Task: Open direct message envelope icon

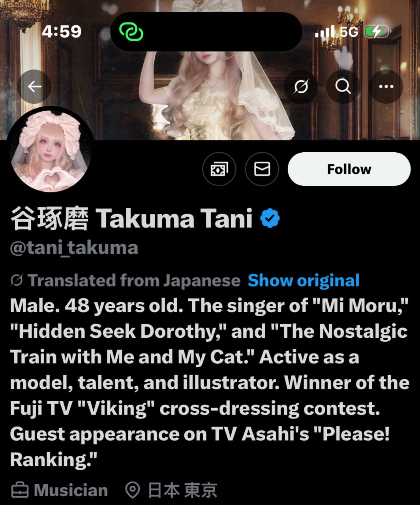Action: (x=262, y=169)
